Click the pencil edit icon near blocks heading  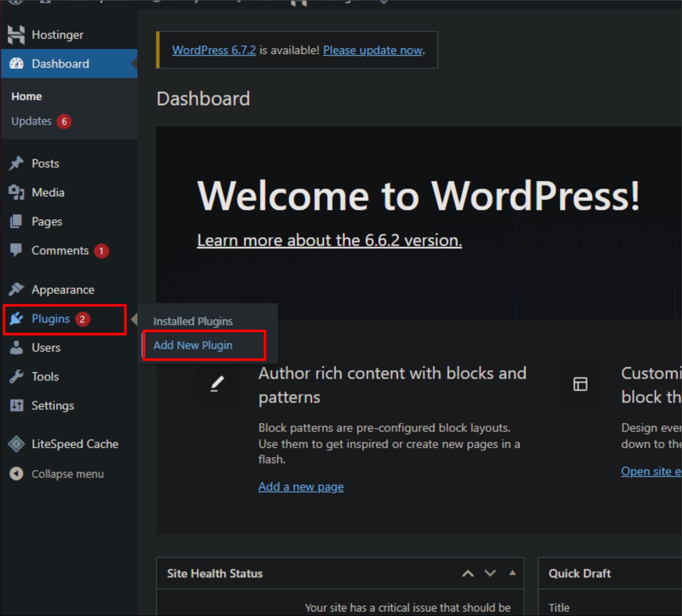[x=218, y=384]
